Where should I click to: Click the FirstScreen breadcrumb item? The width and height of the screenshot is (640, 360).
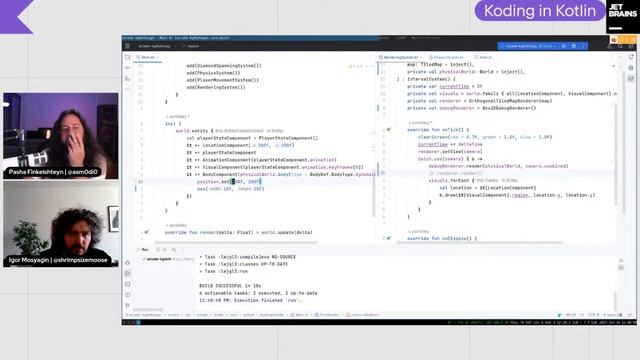[327, 315]
